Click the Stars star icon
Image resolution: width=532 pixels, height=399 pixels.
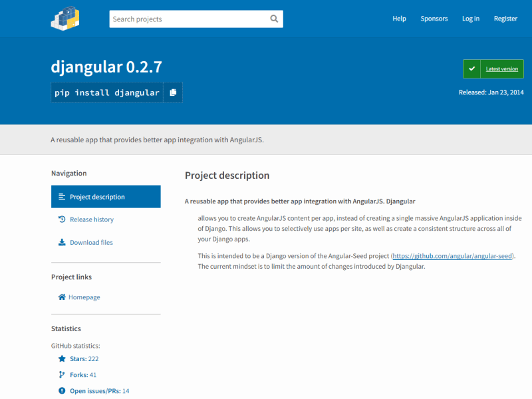[62, 358]
